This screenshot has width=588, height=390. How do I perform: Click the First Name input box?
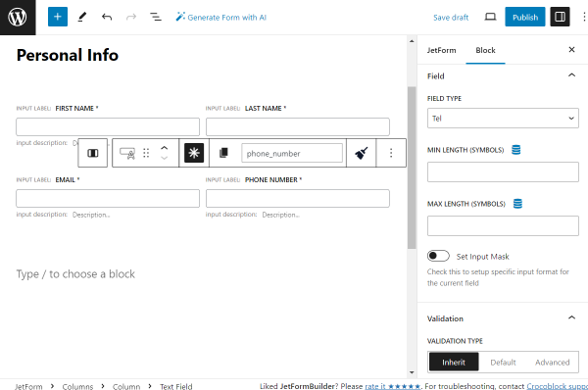pyautogui.click(x=108, y=126)
